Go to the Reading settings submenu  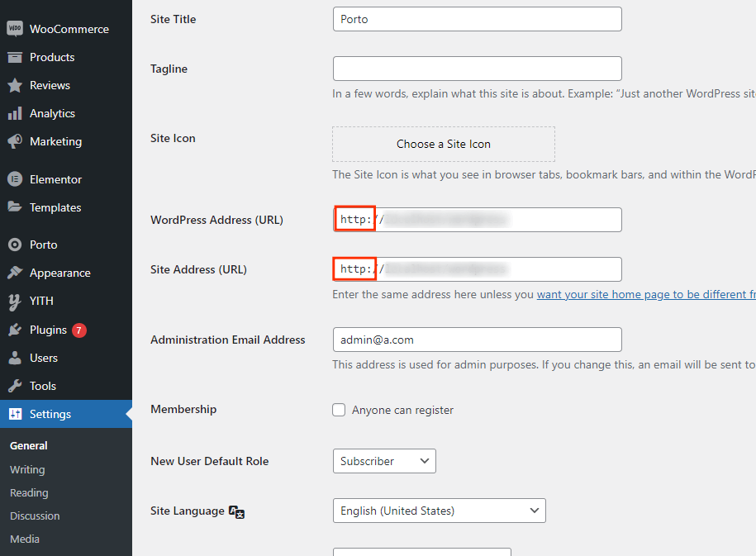point(29,492)
